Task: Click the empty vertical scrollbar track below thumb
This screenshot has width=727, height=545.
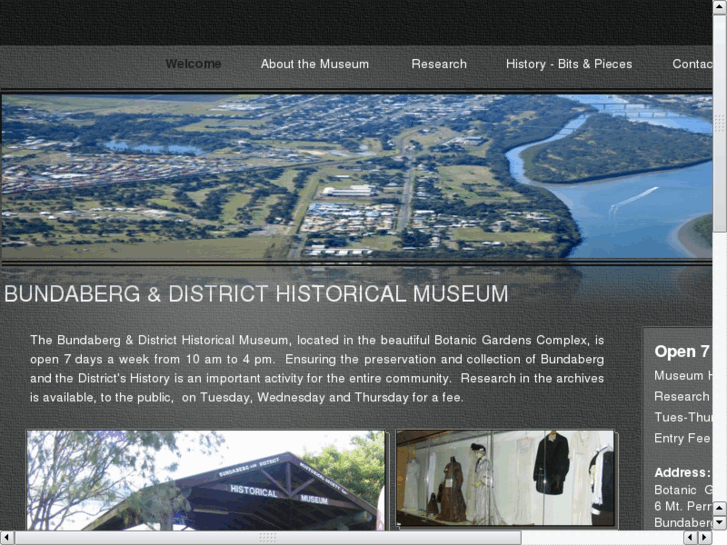Action: pyautogui.click(x=720, y=366)
